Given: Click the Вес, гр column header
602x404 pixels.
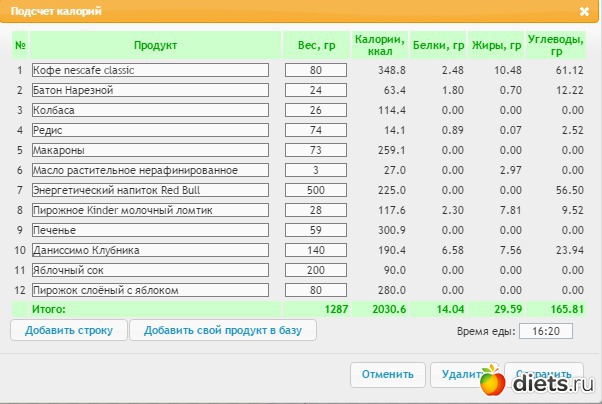Looking at the screenshot, I should (x=316, y=45).
